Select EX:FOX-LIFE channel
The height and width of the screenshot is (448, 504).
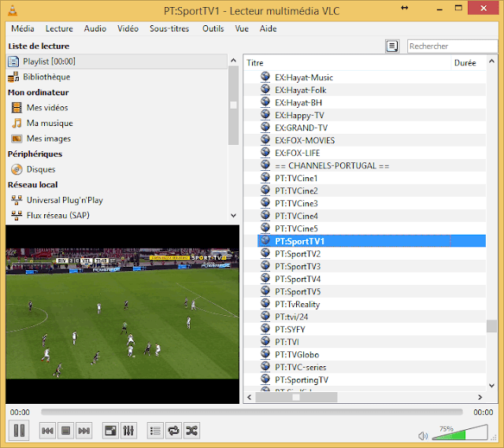365,153
